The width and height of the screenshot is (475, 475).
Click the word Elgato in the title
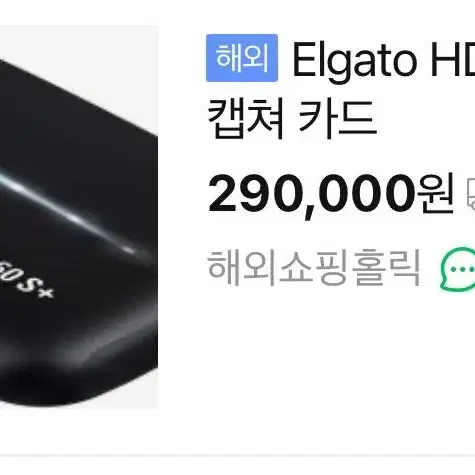click(x=355, y=64)
